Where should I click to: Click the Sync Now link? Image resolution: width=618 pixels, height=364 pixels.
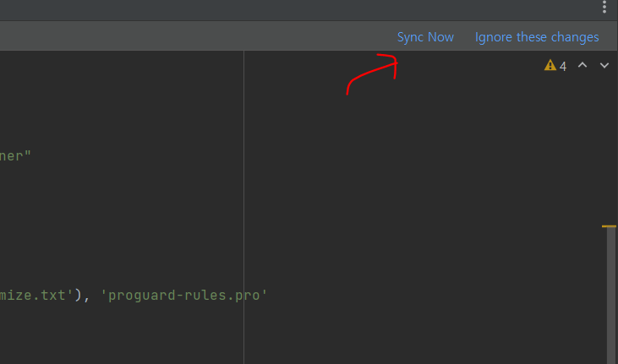[425, 37]
